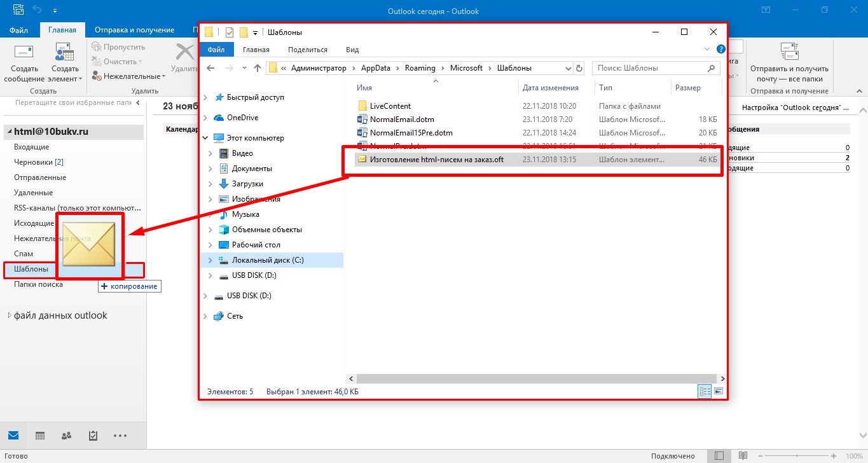Open the People contacts icon
The height and width of the screenshot is (463, 868).
click(x=66, y=436)
